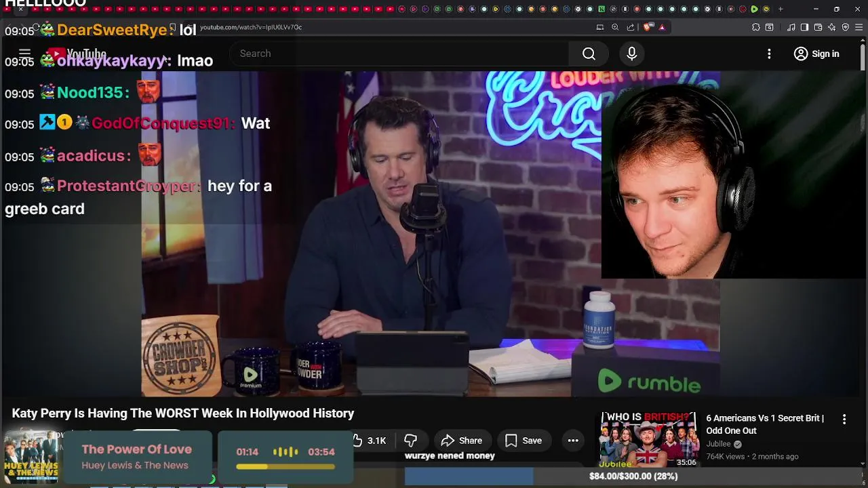Screen dimensions: 868x488
Task: Click the video title Katy Perry WORST Week
Action: click(183, 413)
